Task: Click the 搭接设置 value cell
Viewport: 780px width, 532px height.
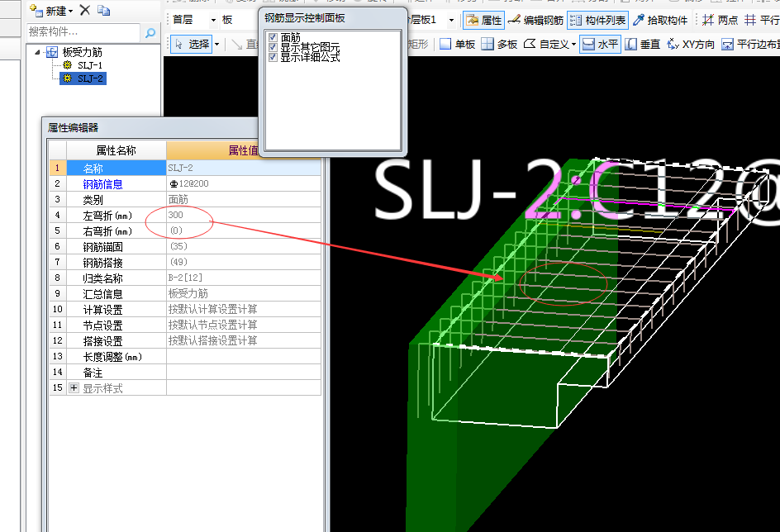Action: click(244, 340)
